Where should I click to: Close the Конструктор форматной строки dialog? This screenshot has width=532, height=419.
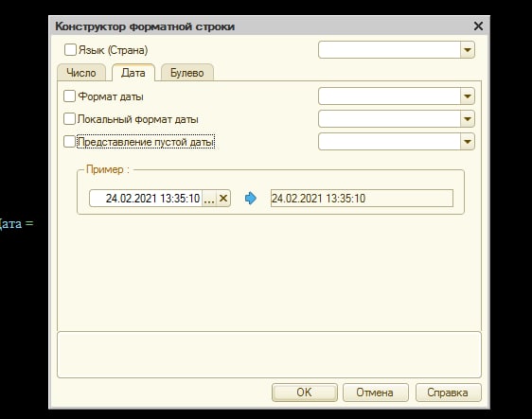478,26
